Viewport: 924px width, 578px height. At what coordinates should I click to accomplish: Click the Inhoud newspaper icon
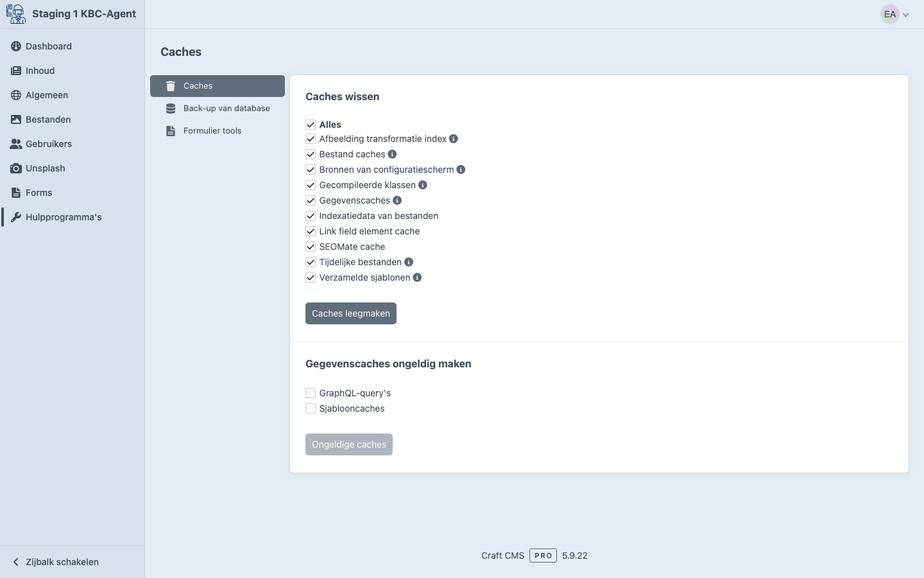click(x=16, y=71)
